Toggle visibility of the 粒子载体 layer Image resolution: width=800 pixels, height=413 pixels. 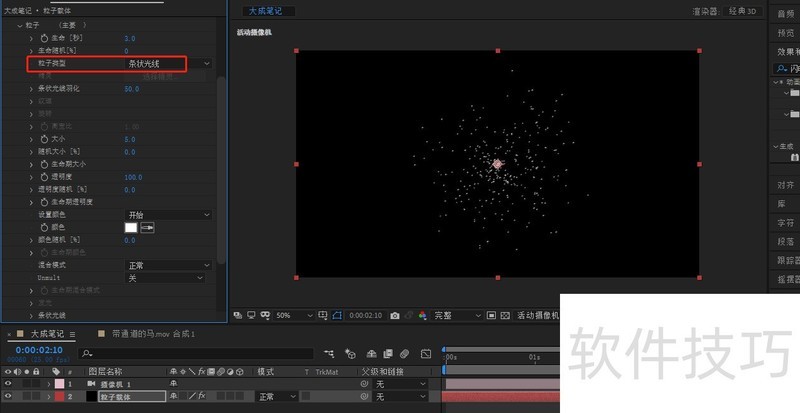click(9, 396)
